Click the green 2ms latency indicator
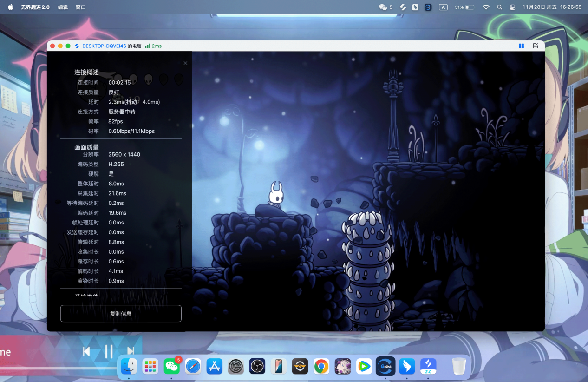This screenshot has width=588, height=382. (x=153, y=46)
